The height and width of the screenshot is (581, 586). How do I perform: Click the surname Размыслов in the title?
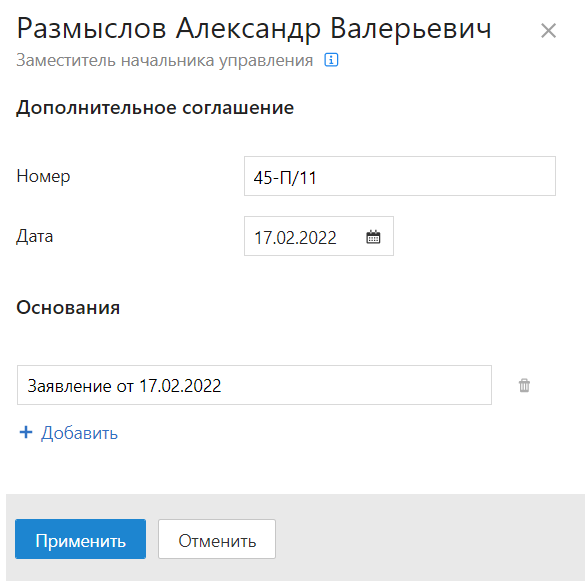click(91, 29)
